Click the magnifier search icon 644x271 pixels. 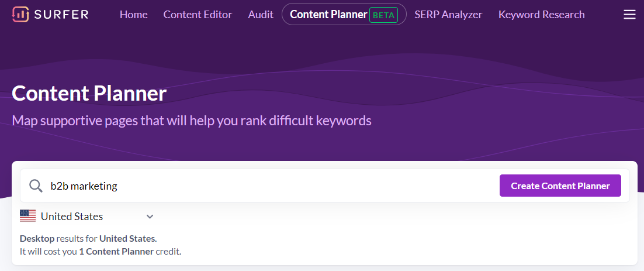(x=36, y=186)
